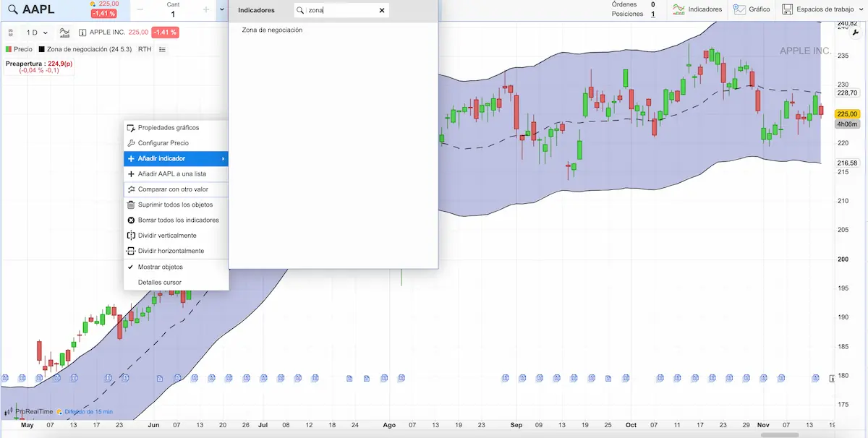
Task: Toggle the RTH trading hours label
Action: (145, 49)
